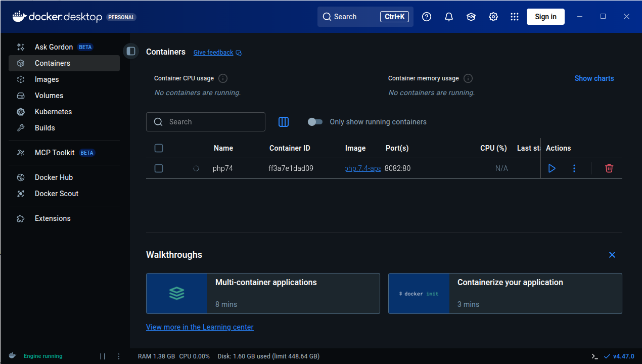Open engine options menu in status bar

(118, 356)
